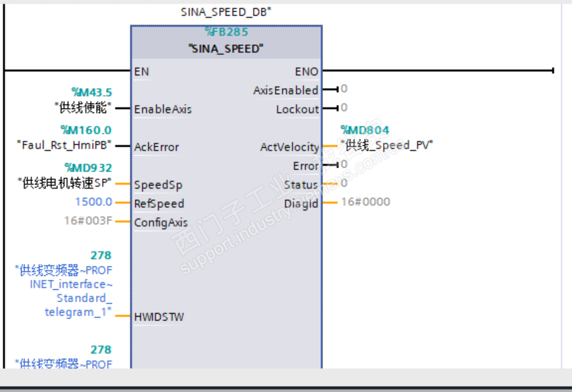572x392 pixels.
Task: Select the Status output parameter
Action: coord(301,185)
